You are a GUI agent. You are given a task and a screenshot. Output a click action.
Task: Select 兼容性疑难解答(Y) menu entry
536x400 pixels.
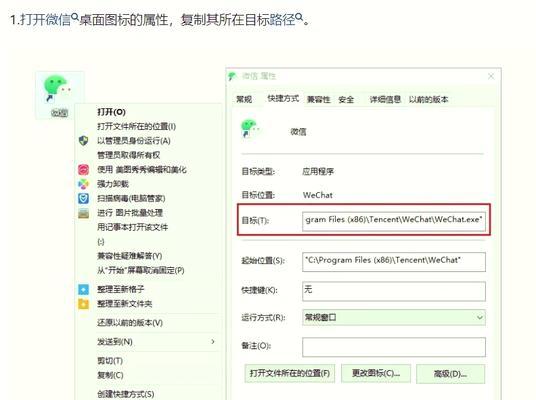pos(130,256)
